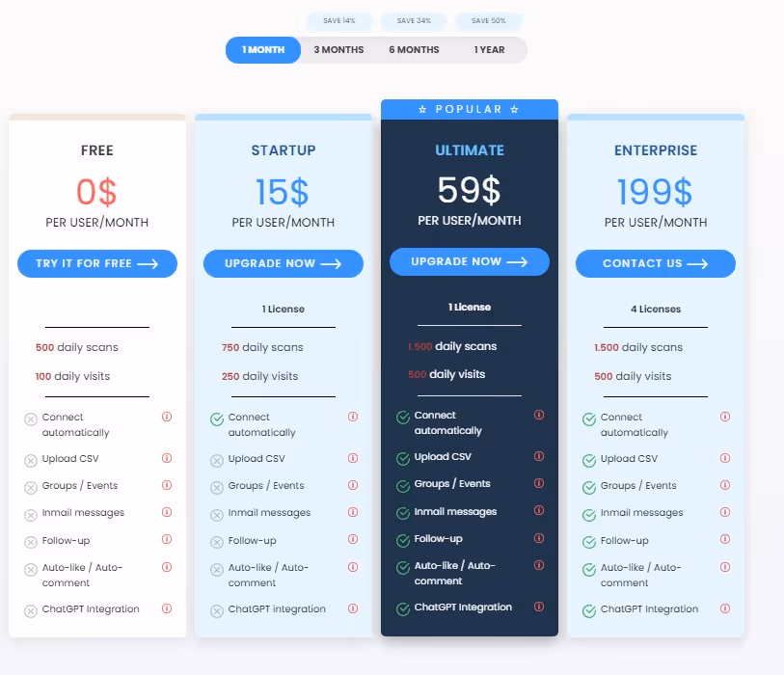Click the info icon next to Ultimate's ChatGPT Integration
The image size is (784, 675).
538,608
